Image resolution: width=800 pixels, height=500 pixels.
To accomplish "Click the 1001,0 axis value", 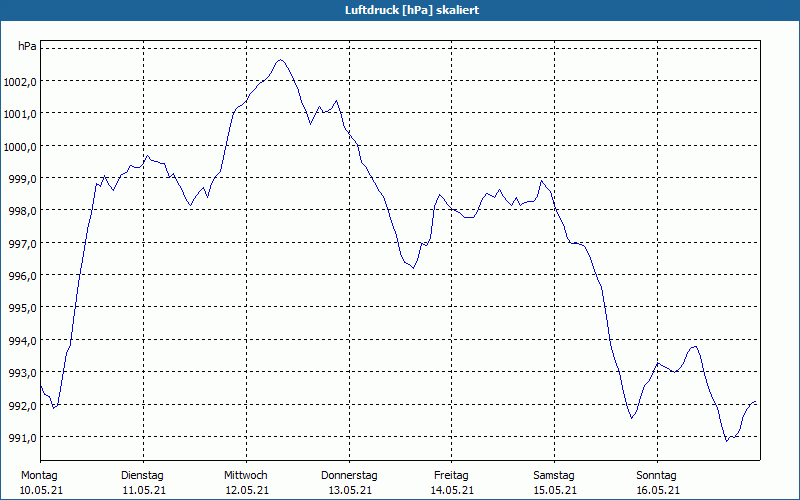I will (20, 114).
